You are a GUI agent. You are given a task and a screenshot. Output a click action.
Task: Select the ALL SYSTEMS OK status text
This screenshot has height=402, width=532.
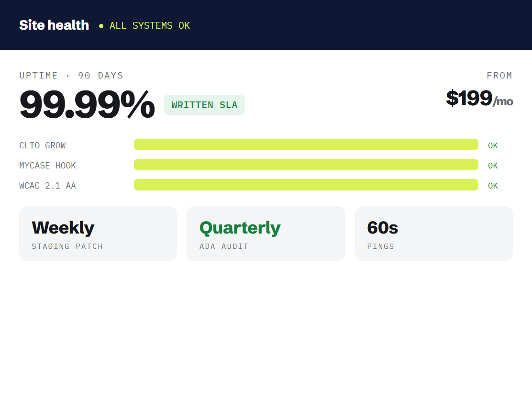click(x=150, y=26)
